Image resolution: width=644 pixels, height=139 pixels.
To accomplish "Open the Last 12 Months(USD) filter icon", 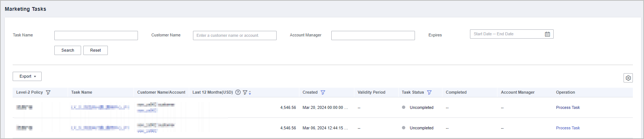I will (245, 93).
